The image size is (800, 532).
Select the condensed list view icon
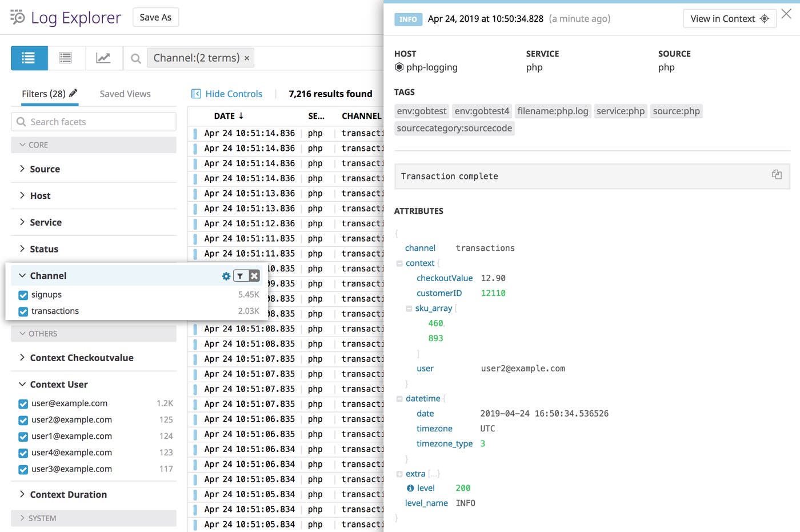(65, 58)
